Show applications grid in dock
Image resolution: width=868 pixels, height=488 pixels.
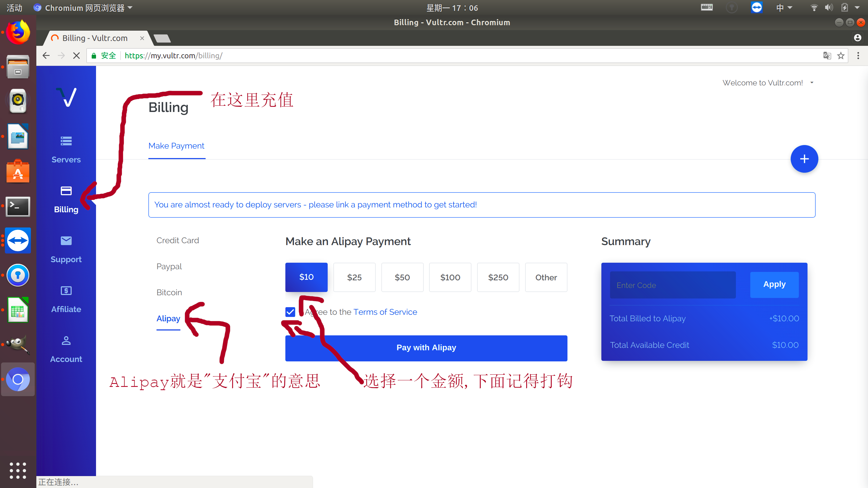pyautogui.click(x=18, y=470)
